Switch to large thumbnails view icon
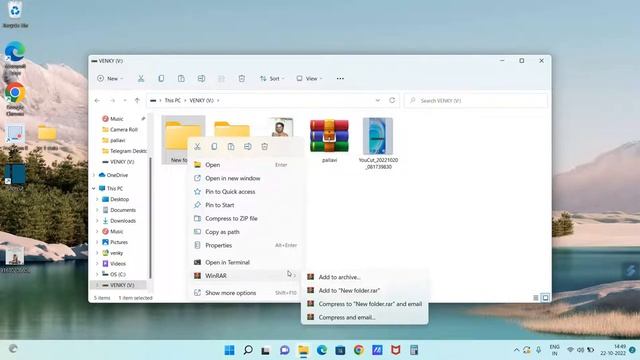This screenshot has height=360, width=640. (545, 298)
